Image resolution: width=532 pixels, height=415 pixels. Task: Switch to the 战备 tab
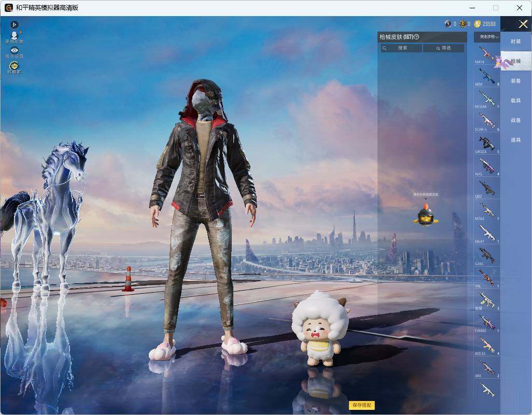[516, 120]
